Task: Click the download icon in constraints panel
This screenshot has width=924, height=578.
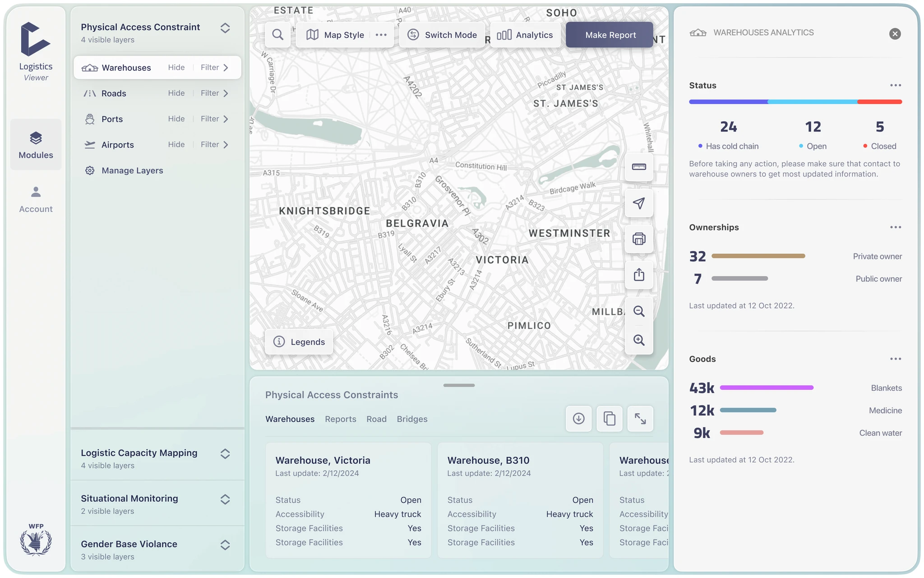Action: pos(579,419)
